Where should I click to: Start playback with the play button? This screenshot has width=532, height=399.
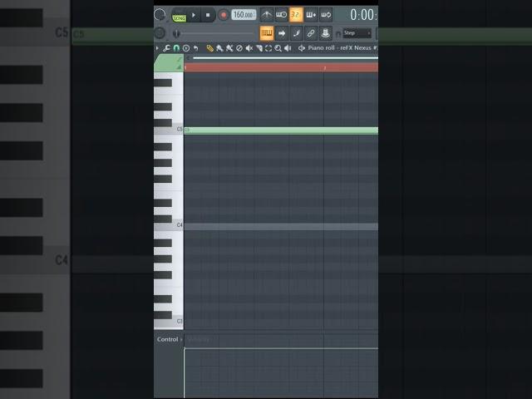[x=194, y=15]
